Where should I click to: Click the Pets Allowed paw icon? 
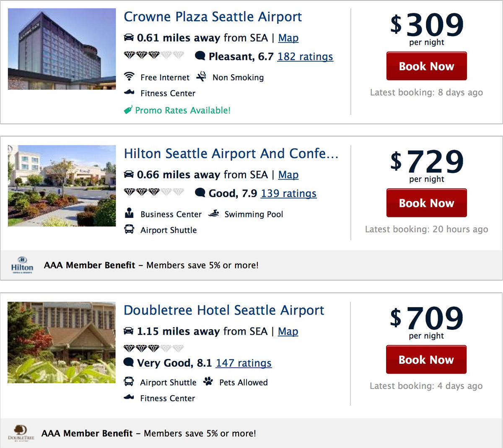click(208, 381)
